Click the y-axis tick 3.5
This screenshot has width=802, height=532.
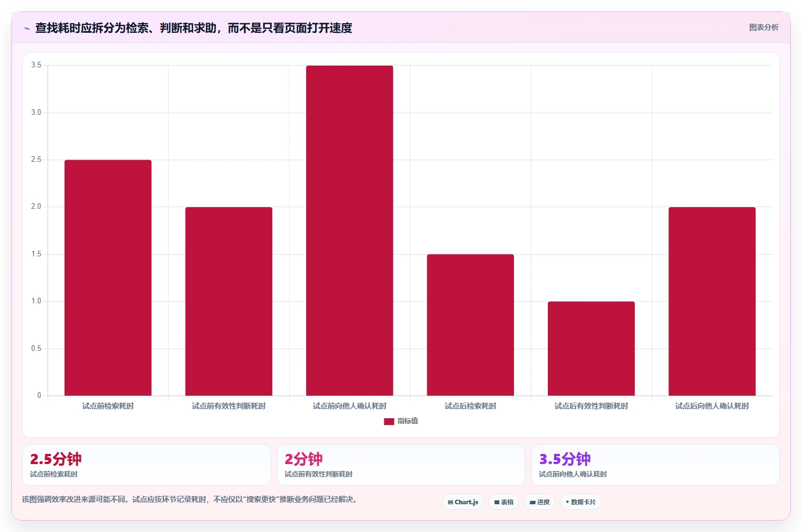tap(36, 65)
